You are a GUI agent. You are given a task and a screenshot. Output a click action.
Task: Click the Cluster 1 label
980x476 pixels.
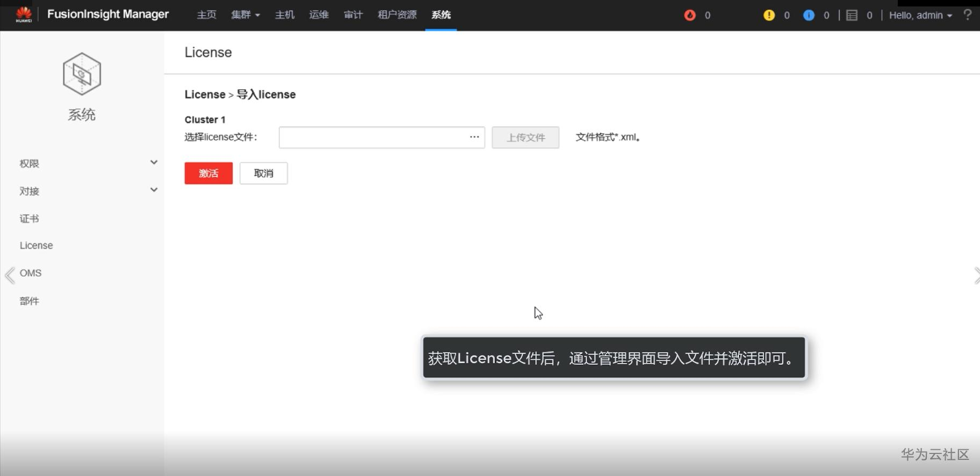(x=205, y=120)
